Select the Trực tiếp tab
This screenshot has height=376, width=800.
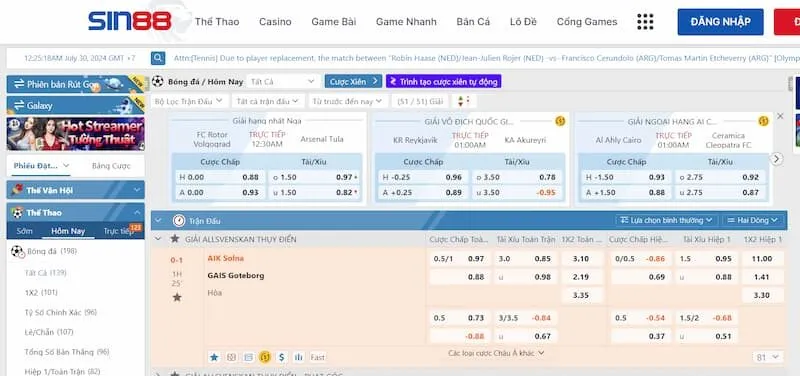118,231
